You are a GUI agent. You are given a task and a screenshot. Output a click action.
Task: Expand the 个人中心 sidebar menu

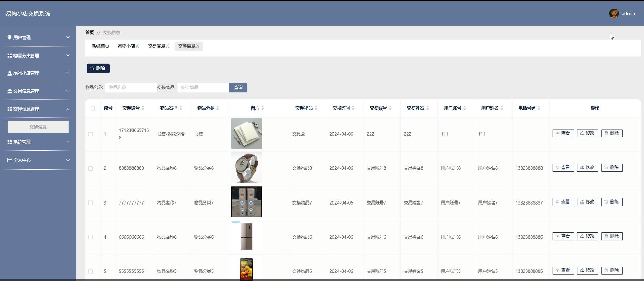(38, 160)
